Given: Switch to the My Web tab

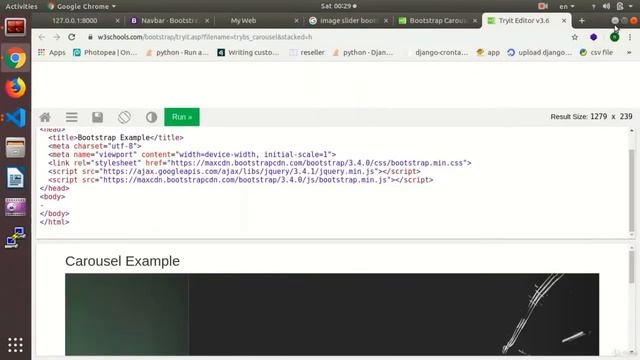Looking at the screenshot, I should (243, 20).
